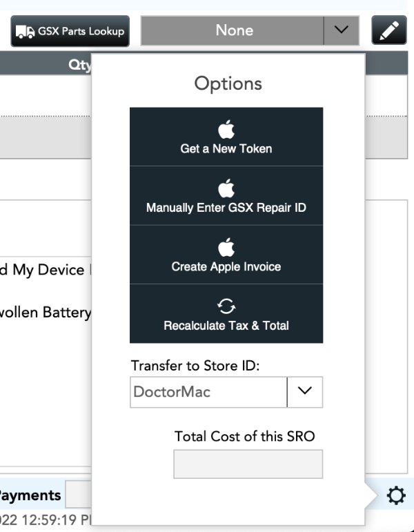Screen dimensions: 414x532
Task: Choose Manually Enter GSX Repair ID
Action: click(226, 196)
